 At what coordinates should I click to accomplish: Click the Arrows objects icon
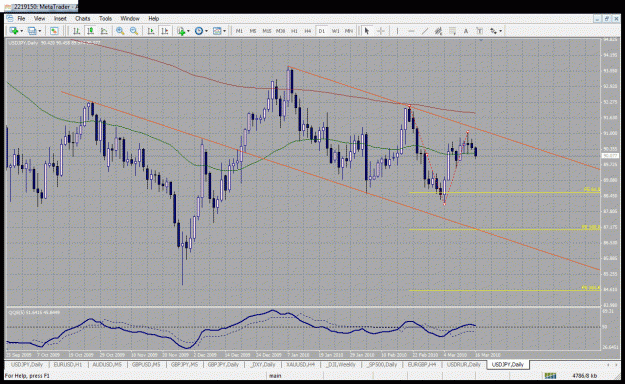pos(493,31)
